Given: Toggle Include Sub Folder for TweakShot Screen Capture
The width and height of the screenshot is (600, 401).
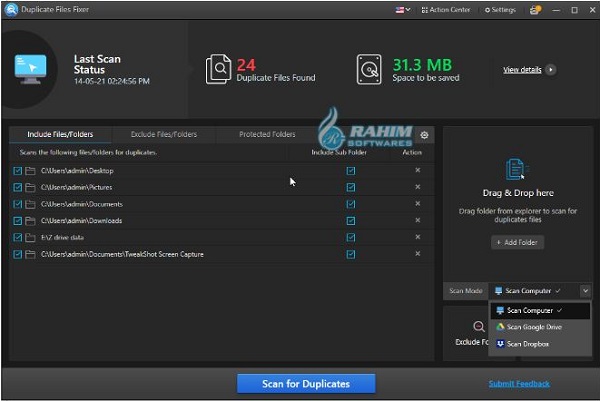Looking at the screenshot, I should coord(351,254).
